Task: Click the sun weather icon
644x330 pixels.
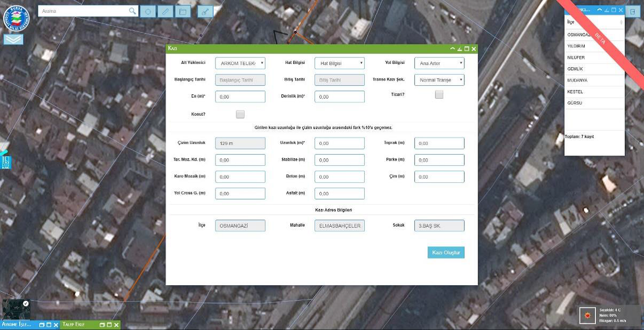Action: point(587,316)
